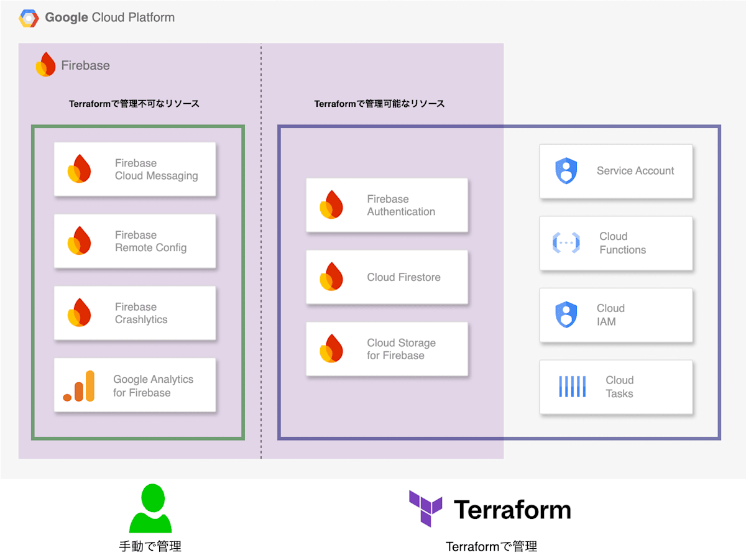Select the Service Account label
Screen dimensions: 746x560
click(635, 171)
